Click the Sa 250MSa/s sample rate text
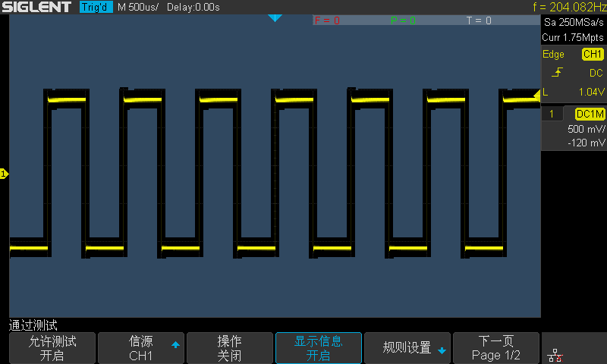The width and height of the screenshot is (607, 364). click(x=574, y=23)
